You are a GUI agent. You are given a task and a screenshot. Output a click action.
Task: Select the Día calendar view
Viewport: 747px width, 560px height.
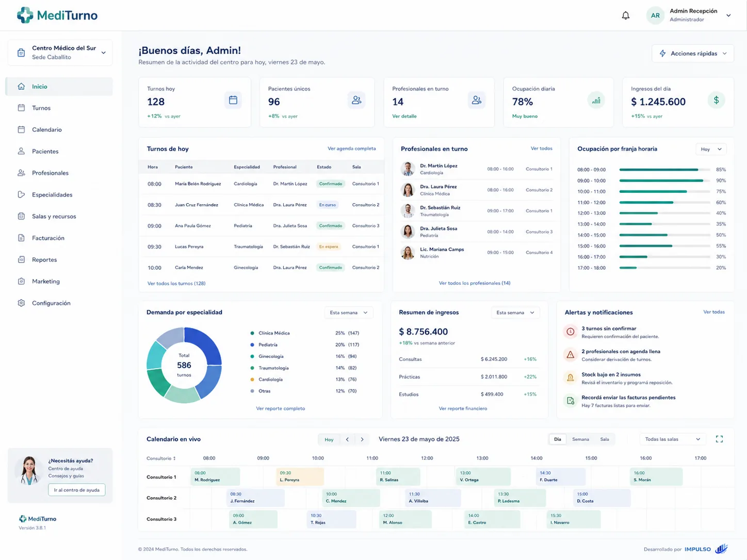click(557, 439)
